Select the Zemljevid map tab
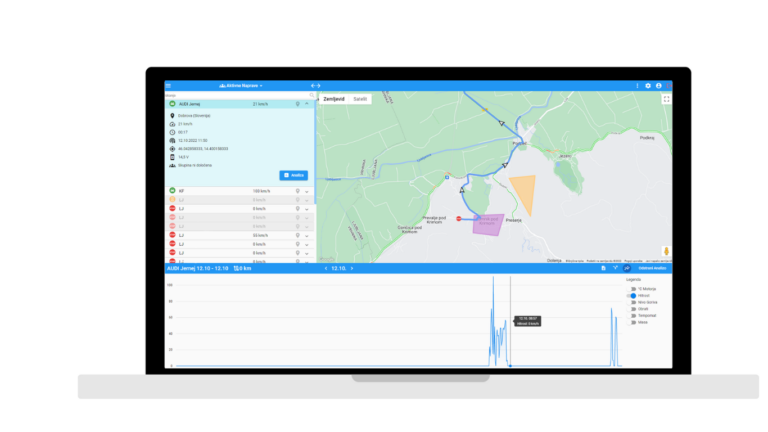 (333, 99)
